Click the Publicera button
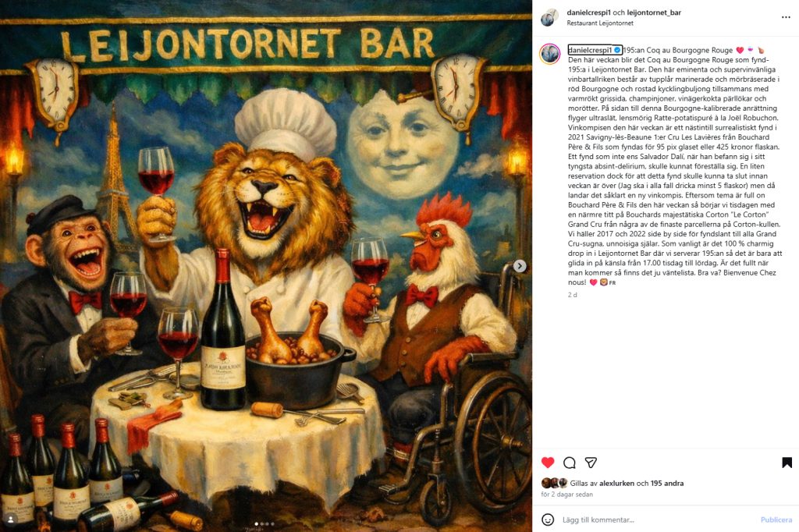799x532 pixels. tap(776, 520)
